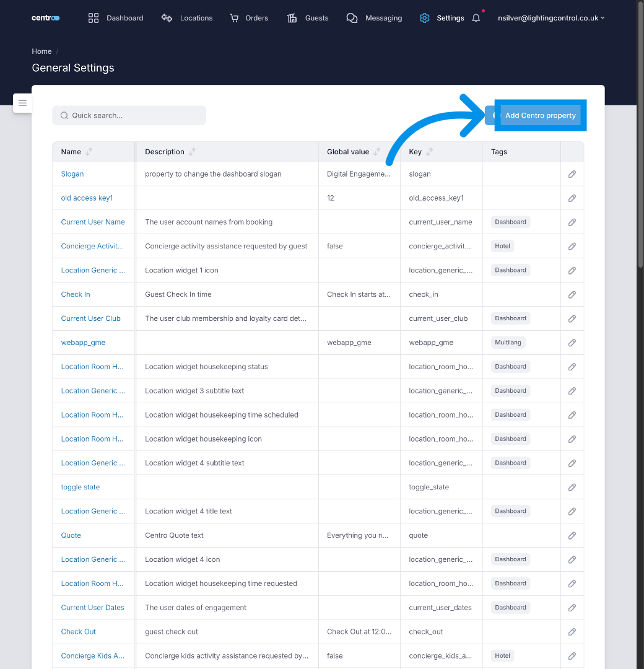Open the hamburger sidebar menu icon
Viewport: 644px width, 669px height.
[22, 103]
